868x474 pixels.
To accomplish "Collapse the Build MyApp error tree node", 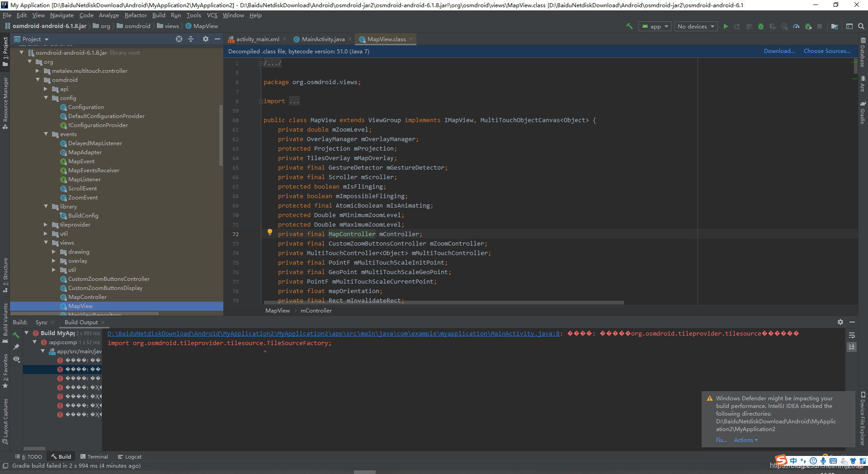I will point(26,333).
